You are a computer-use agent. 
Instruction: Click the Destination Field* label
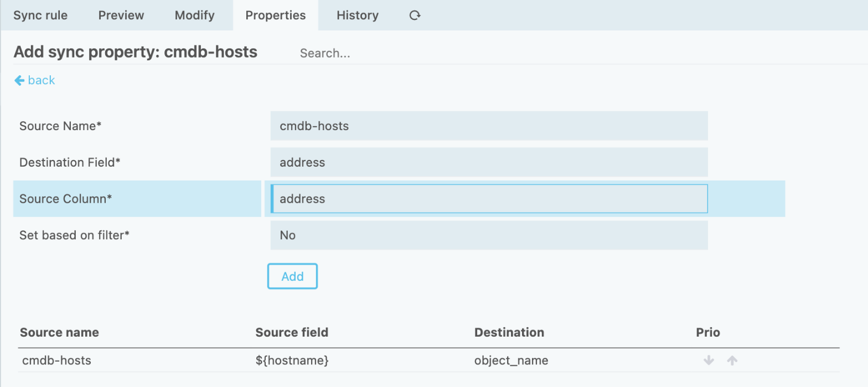pos(70,162)
